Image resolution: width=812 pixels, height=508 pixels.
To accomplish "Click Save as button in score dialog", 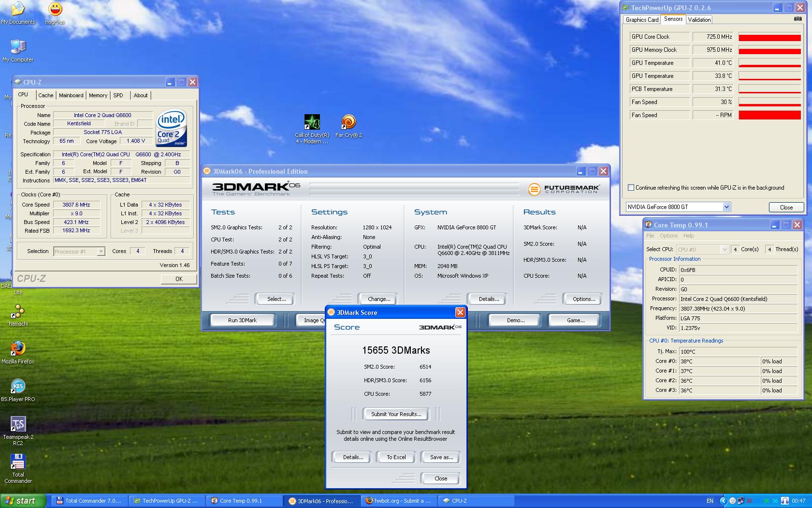I will click(441, 457).
